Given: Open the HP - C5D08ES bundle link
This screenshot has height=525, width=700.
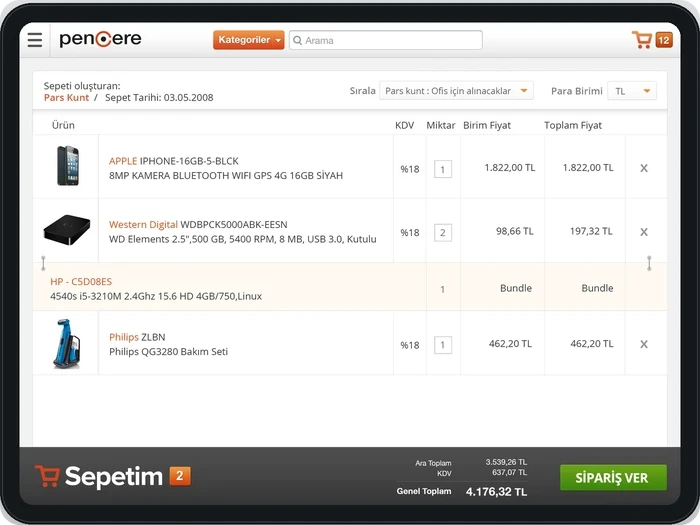Looking at the screenshot, I should click(81, 282).
